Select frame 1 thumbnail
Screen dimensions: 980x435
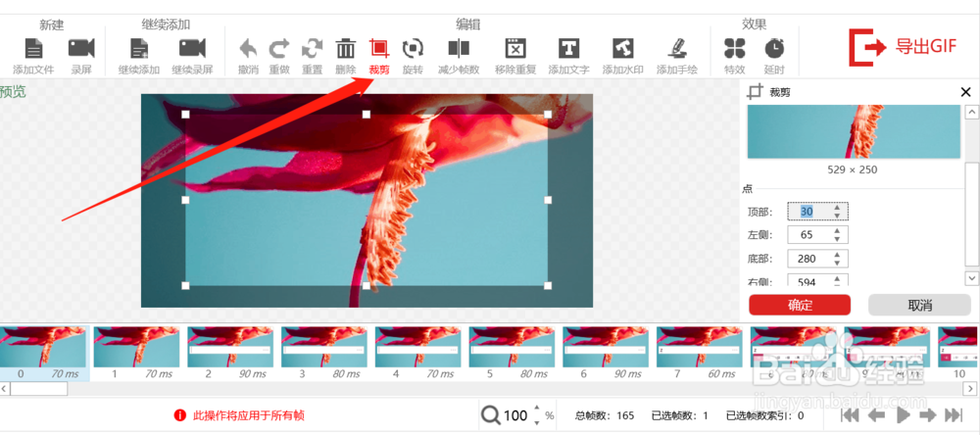(x=136, y=347)
